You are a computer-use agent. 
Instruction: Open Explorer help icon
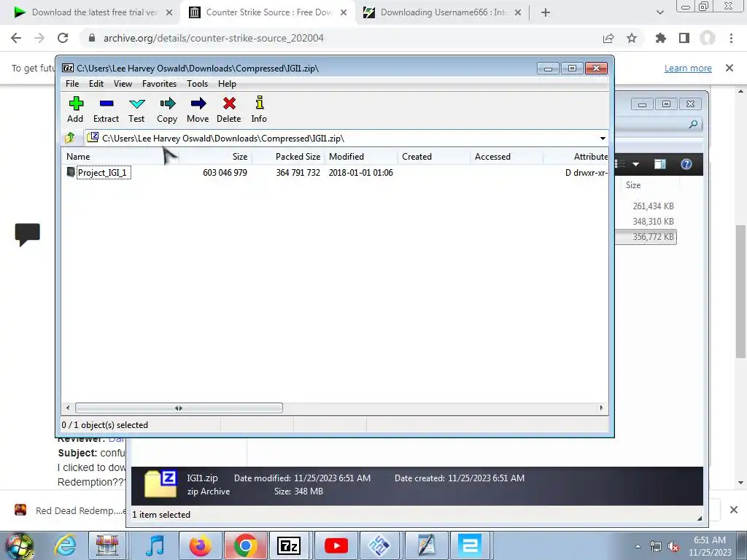point(686,164)
